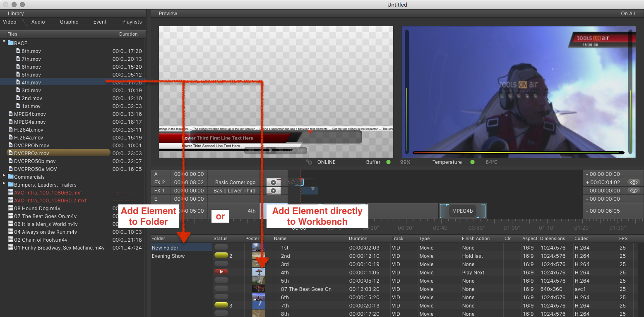The image size is (644, 317).
Task: Select the Evening Show folder
Action: [168, 256]
